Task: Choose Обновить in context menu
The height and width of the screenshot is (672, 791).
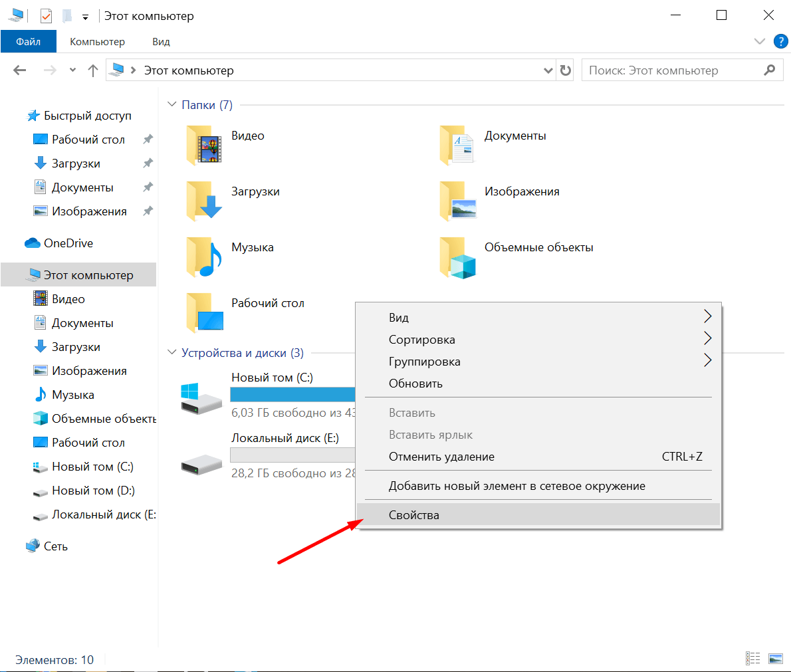Action: point(538,384)
